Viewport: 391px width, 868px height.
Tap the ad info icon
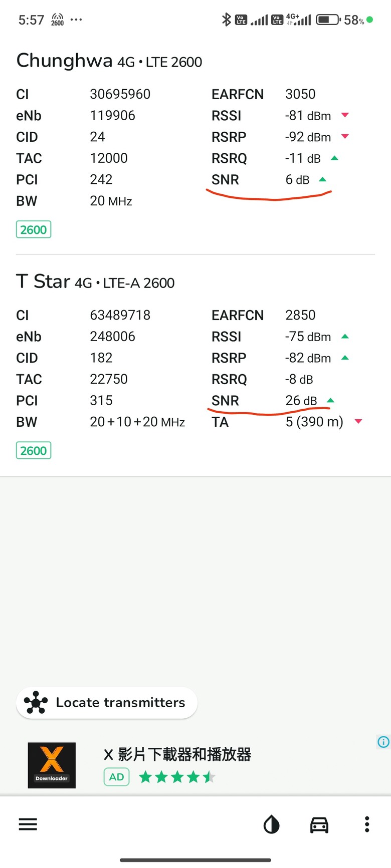coord(383,742)
